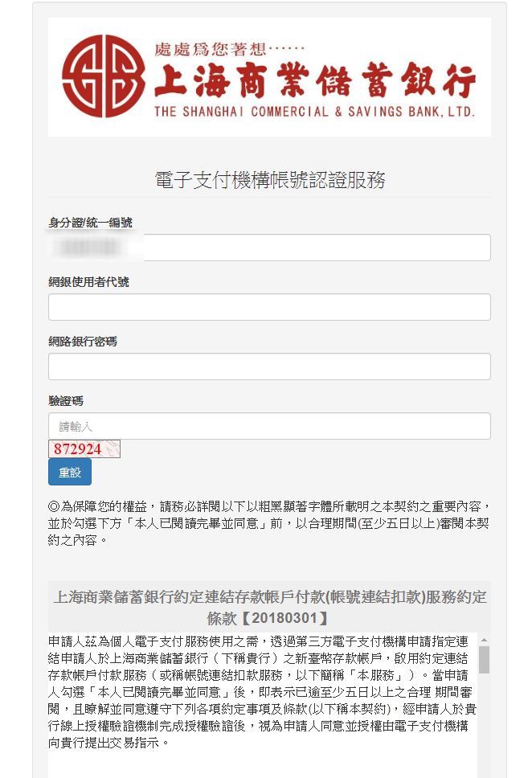The width and height of the screenshot is (532, 778).
Task: Click the 網路銀行密碼 label
Action: (83, 342)
